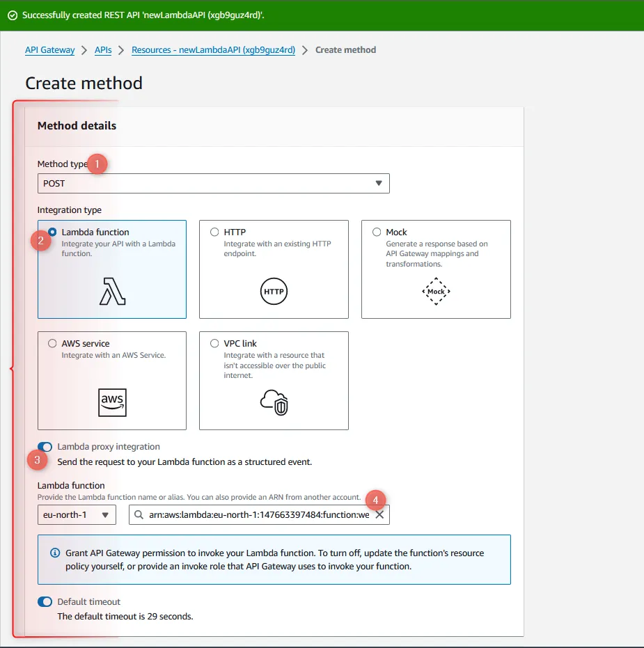Click the 'Lambda function' field label above region
This screenshot has width=644, height=648.
click(x=71, y=486)
